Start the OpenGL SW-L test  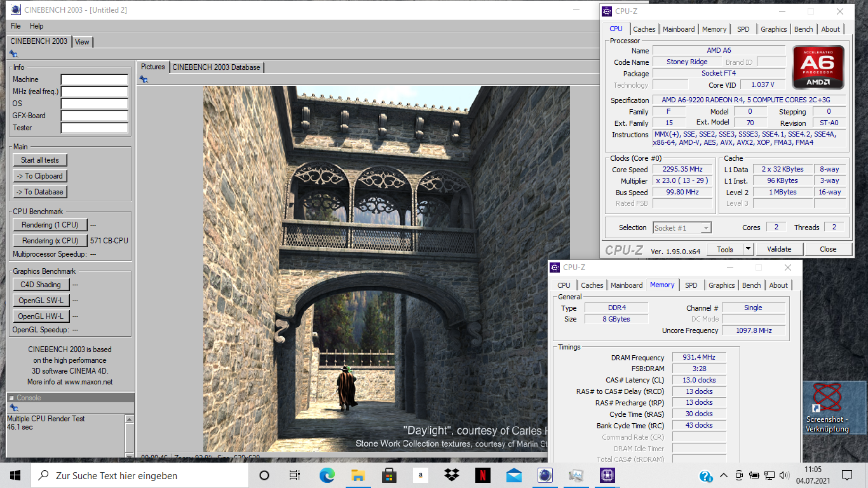click(41, 301)
